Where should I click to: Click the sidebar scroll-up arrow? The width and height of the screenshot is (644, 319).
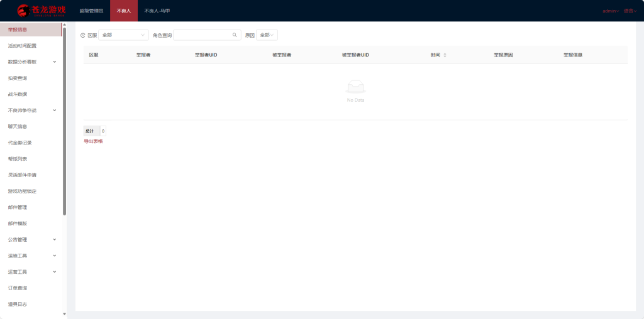pos(64,25)
